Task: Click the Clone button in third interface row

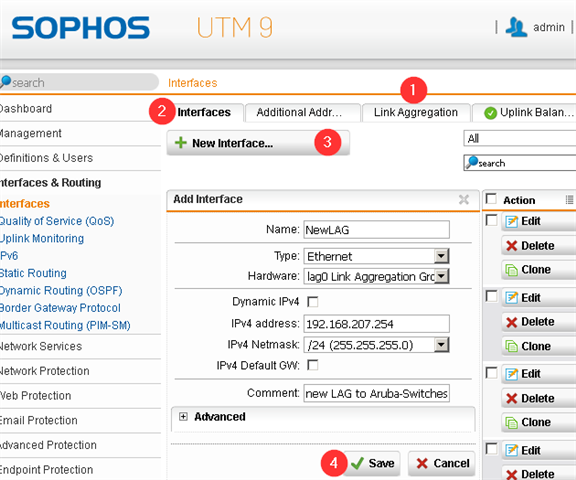Action: pos(539,422)
